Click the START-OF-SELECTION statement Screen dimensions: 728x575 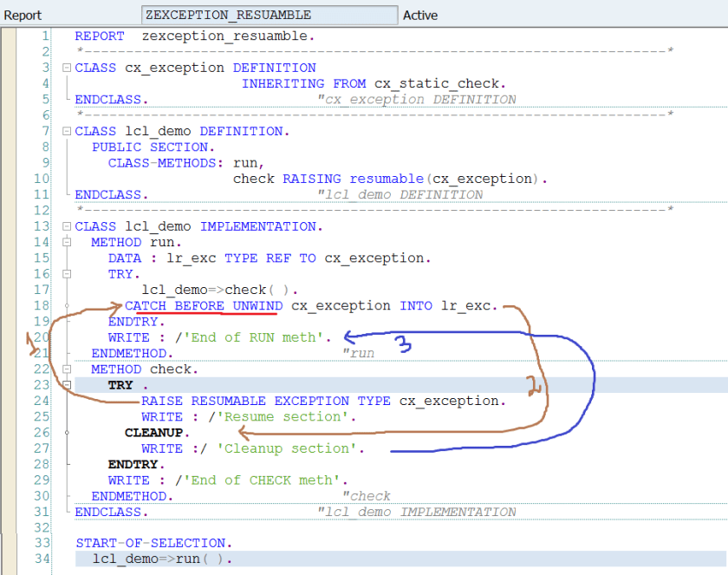click(153, 543)
